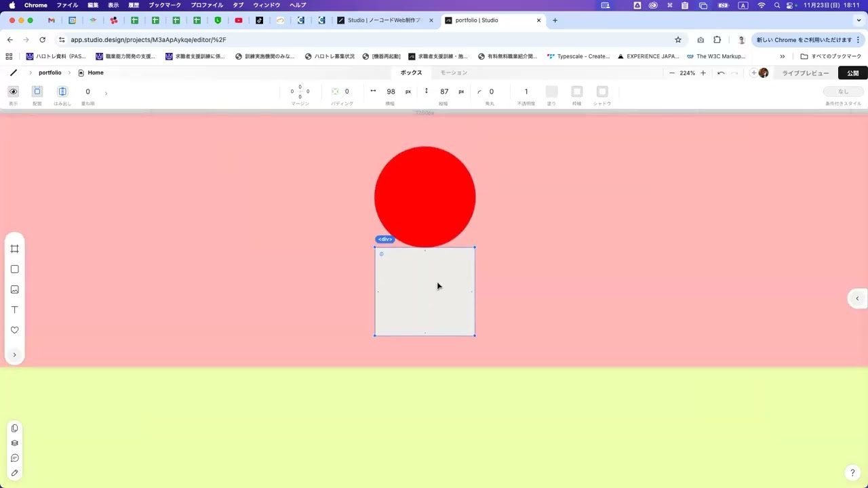
Task: Select the Box tool in the left toolbar
Action: [x=14, y=269]
